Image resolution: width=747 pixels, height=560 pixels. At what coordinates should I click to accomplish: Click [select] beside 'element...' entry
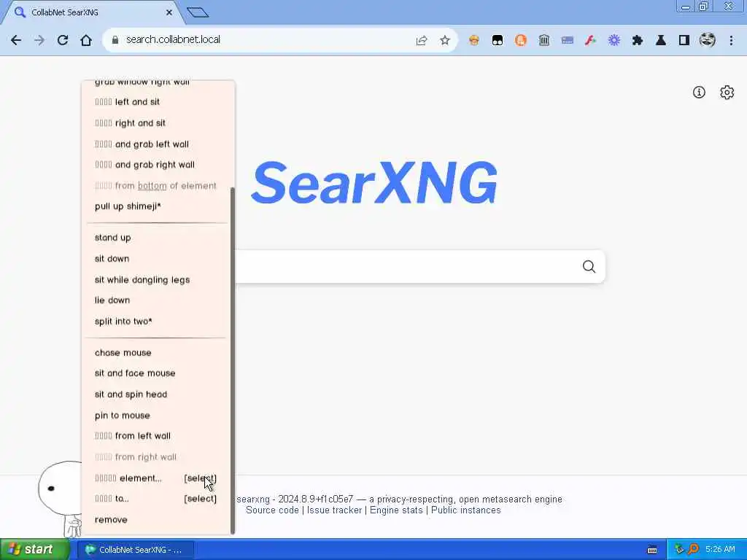(x=200, y=478)
